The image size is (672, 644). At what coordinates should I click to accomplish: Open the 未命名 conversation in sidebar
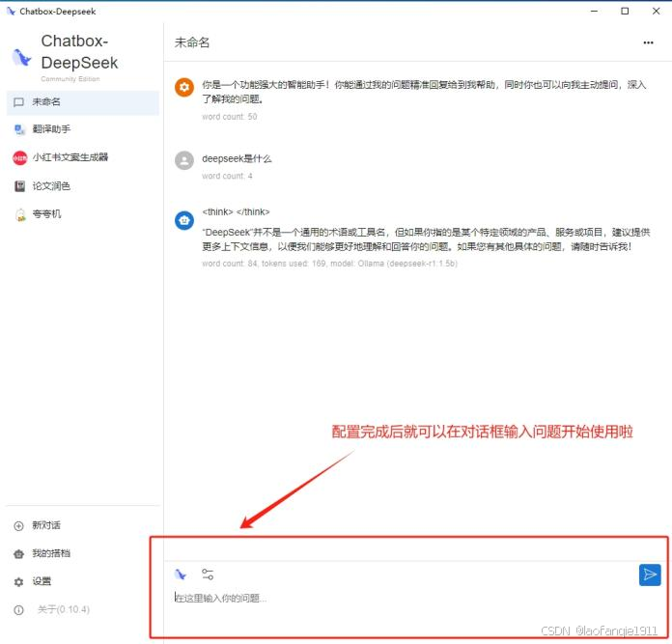coord(83,102)
